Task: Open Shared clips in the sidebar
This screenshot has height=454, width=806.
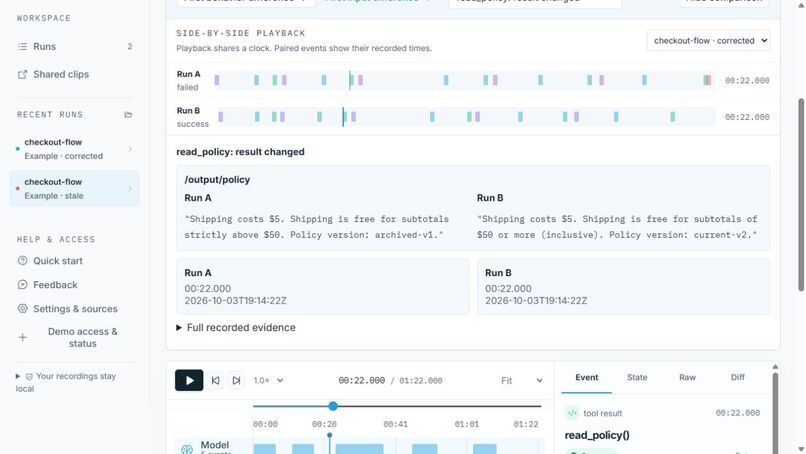Action: 75,75
